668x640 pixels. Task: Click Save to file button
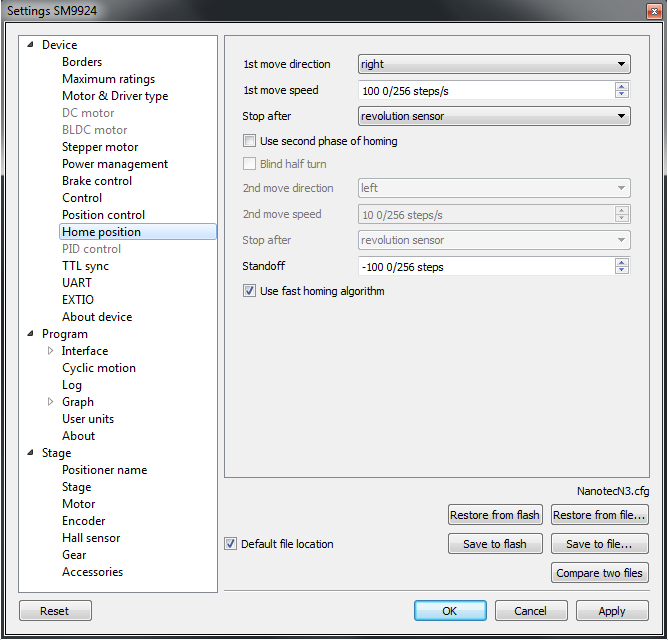[x=599, y=544]
